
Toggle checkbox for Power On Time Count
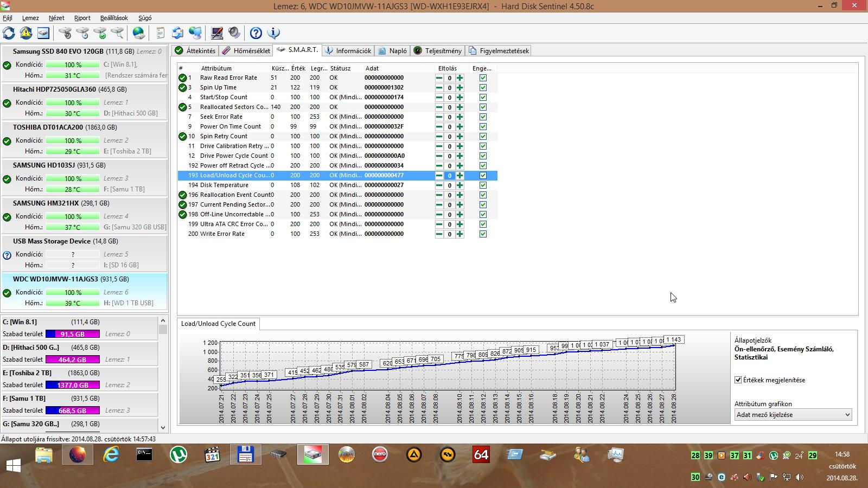pyautogui.click(x=483, y=126)
